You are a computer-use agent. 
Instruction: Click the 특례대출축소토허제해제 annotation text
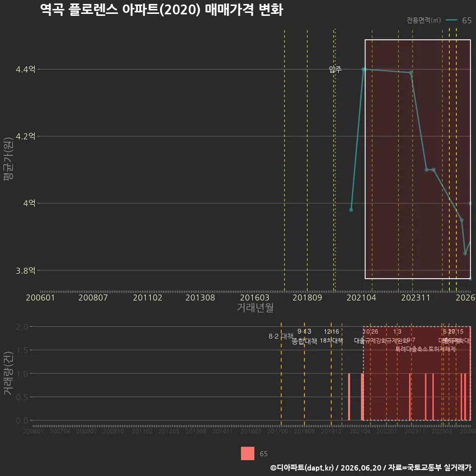tap(425, 349)
